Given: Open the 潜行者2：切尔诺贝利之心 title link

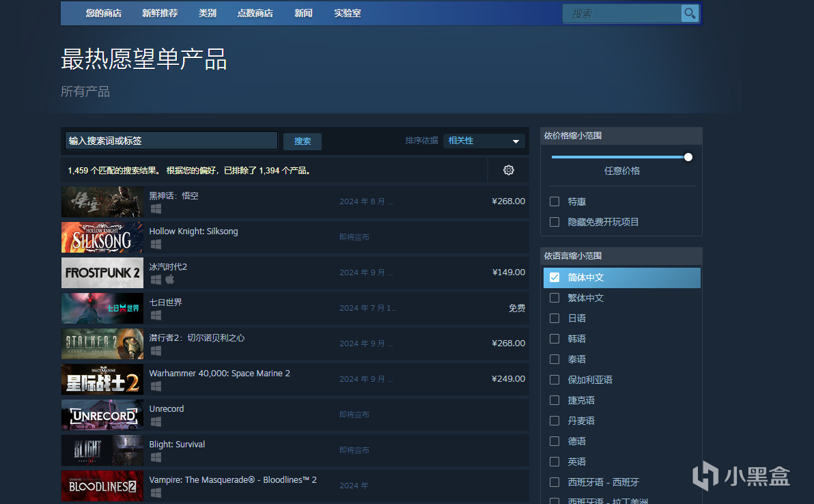Looking at the screenshot, I should 197,338.
